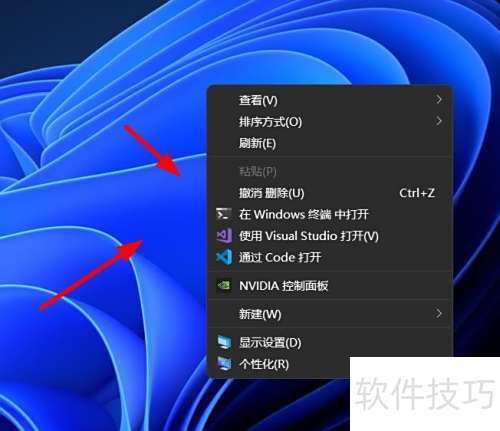Image resolution: width=500 pixels, height=431 pixels.
Task: Click the NVIDIA green logo icon
Action: point(224,285)
